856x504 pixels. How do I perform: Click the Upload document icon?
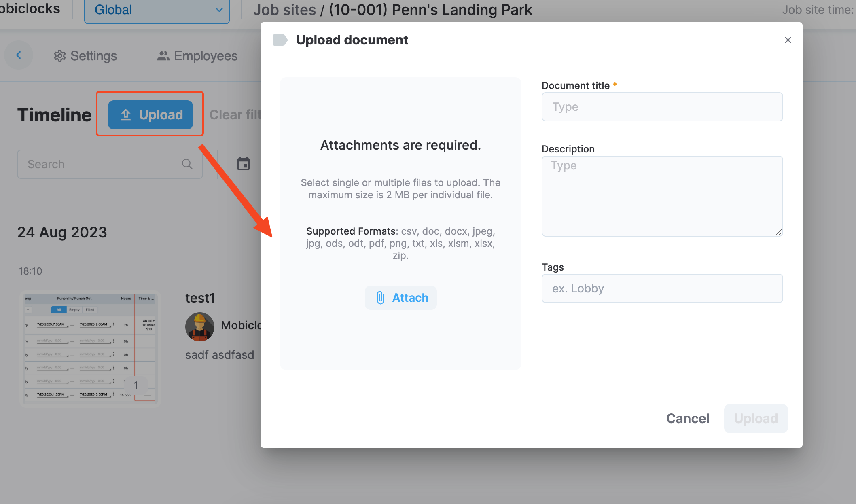tap(280, 40)
